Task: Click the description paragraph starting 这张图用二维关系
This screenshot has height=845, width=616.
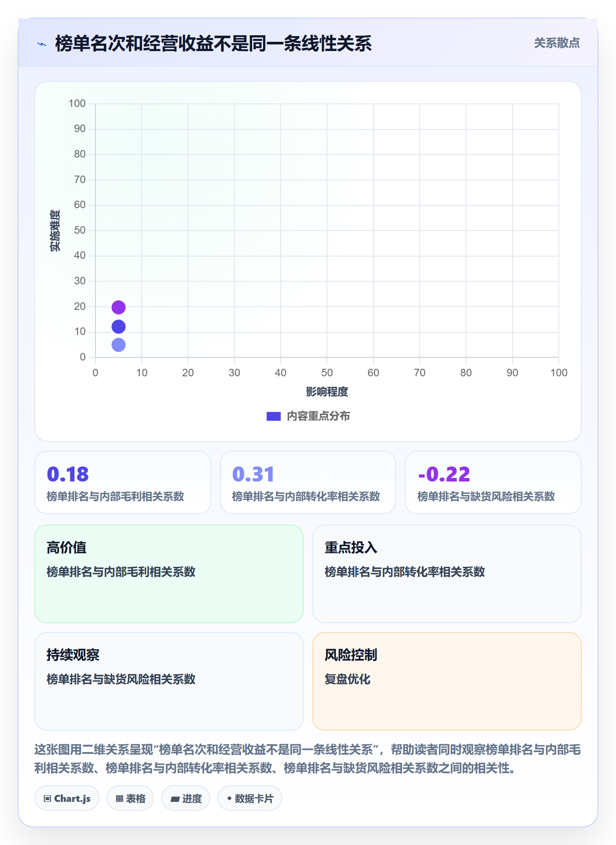Action: click(308, 758)
